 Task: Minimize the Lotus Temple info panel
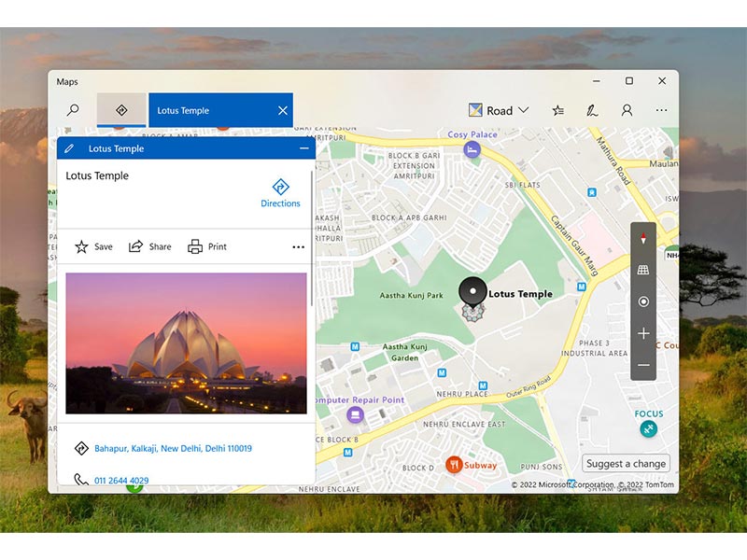tap(304, 148)
